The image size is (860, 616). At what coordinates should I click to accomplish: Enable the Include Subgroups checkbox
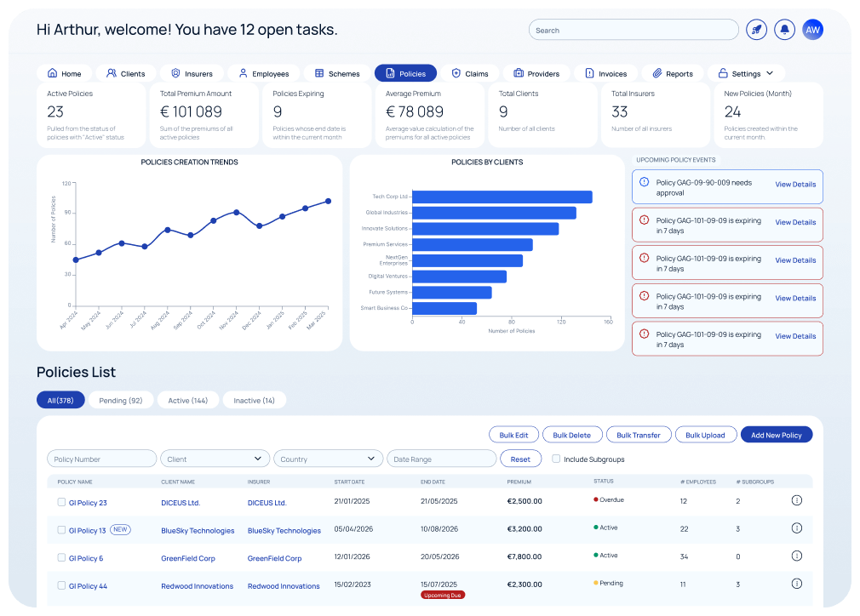pos(556,459)
